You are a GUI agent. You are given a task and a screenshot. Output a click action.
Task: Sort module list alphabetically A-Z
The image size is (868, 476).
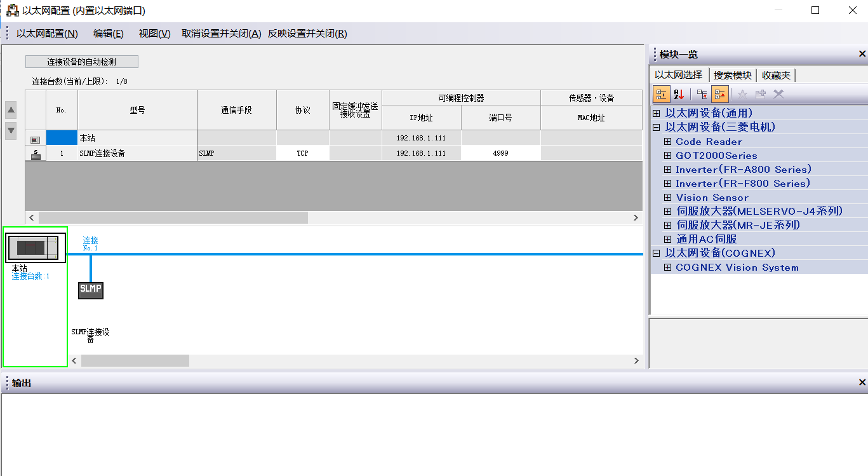point(679,94)
